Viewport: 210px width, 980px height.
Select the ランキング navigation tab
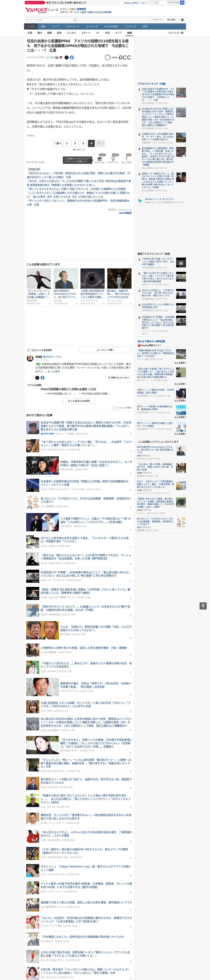[x=130, y=27]
